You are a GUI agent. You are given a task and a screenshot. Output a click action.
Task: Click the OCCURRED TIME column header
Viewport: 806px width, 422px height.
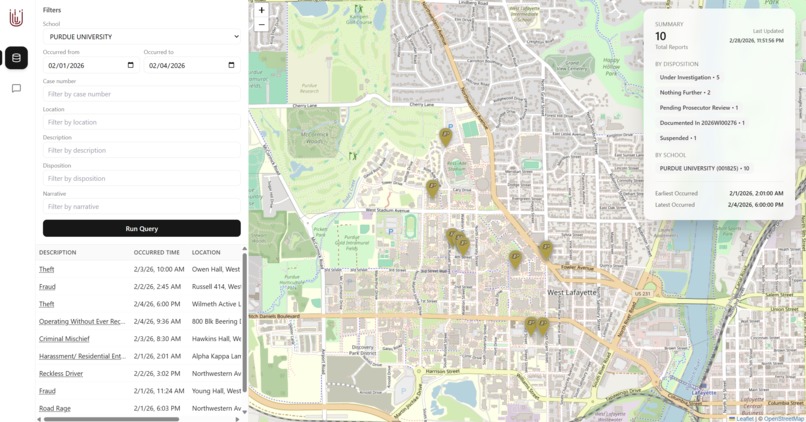pyautogui.click(x=157, y=252)
